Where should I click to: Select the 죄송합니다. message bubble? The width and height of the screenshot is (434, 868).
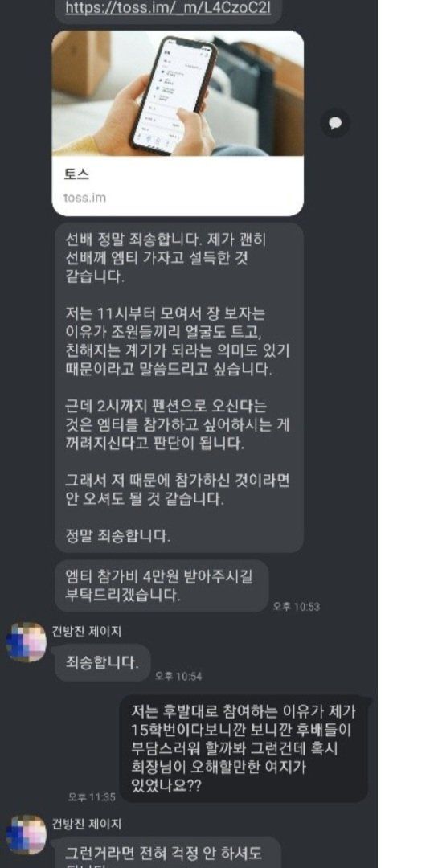click(x=102, y=662)
